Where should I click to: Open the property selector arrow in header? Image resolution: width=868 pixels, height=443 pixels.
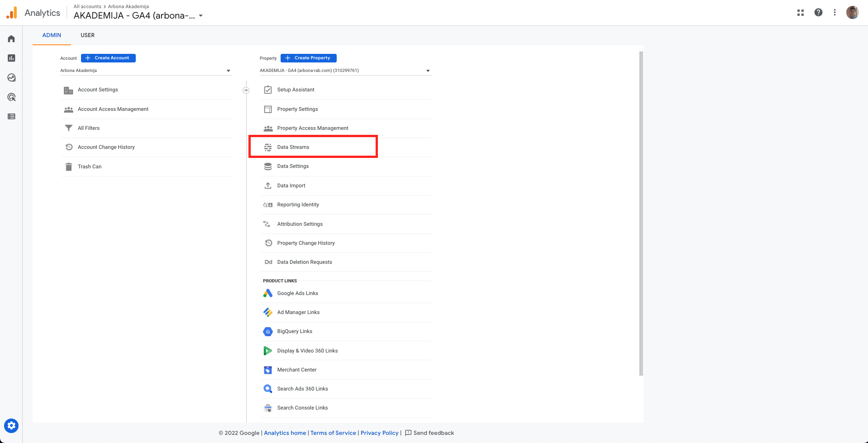coord(201,16)
